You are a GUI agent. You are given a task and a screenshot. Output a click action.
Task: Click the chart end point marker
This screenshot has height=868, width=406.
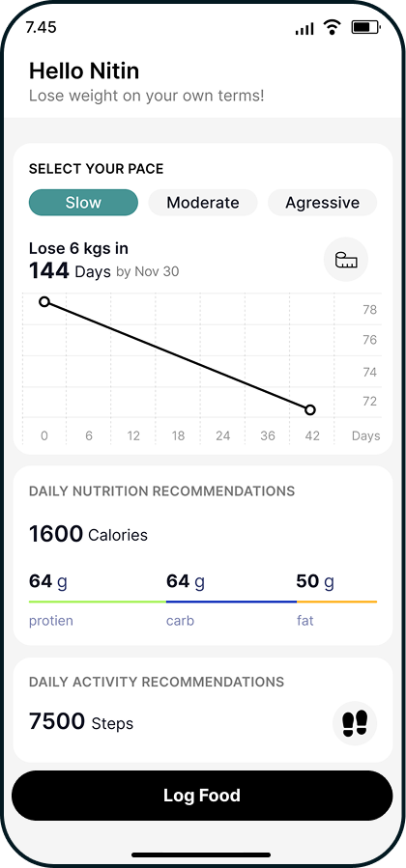(x=310, y=409)
